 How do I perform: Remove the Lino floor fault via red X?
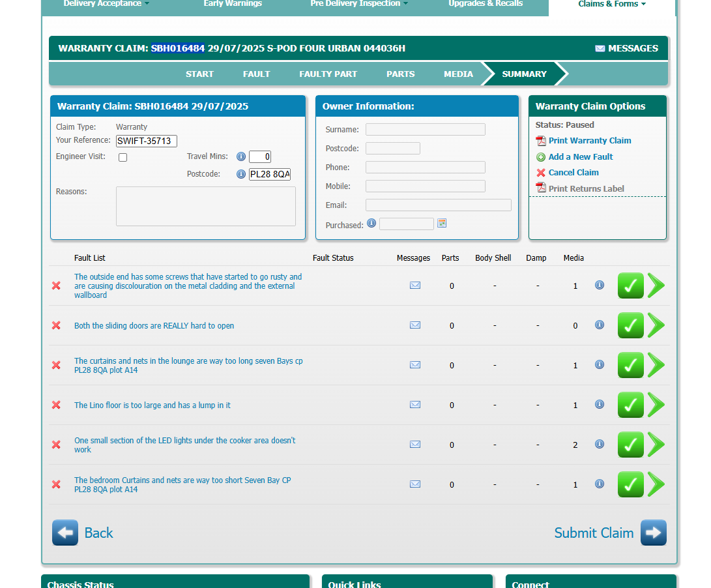tap(56, 405)
